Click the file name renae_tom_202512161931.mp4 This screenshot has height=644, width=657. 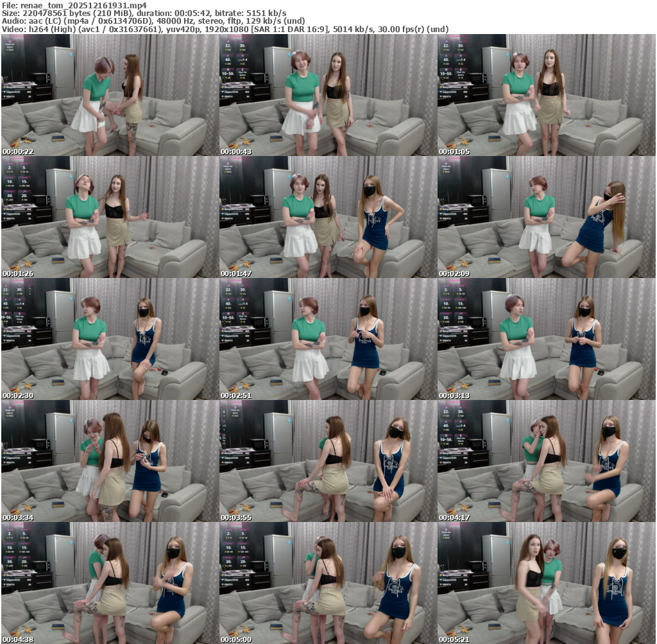click(x=83, y=5)
